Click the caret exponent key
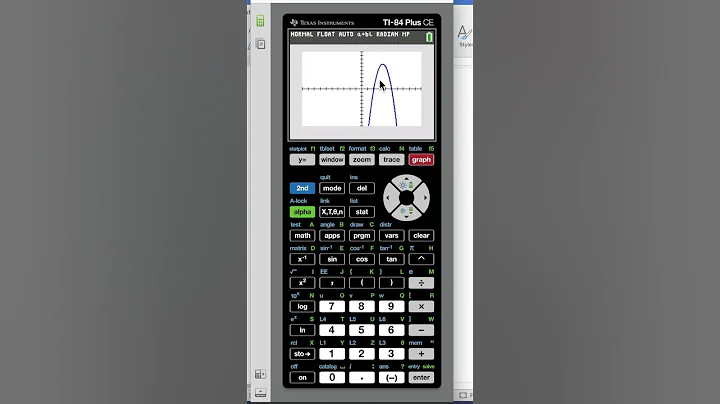Image resolution: width=720 pixels, height=404 pixels. 421,259
